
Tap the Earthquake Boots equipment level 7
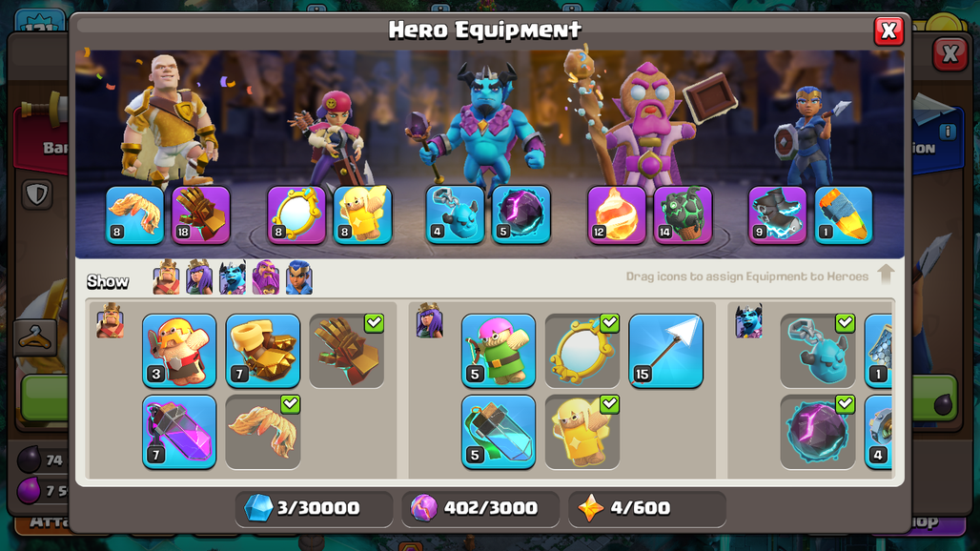pos(263,351)
